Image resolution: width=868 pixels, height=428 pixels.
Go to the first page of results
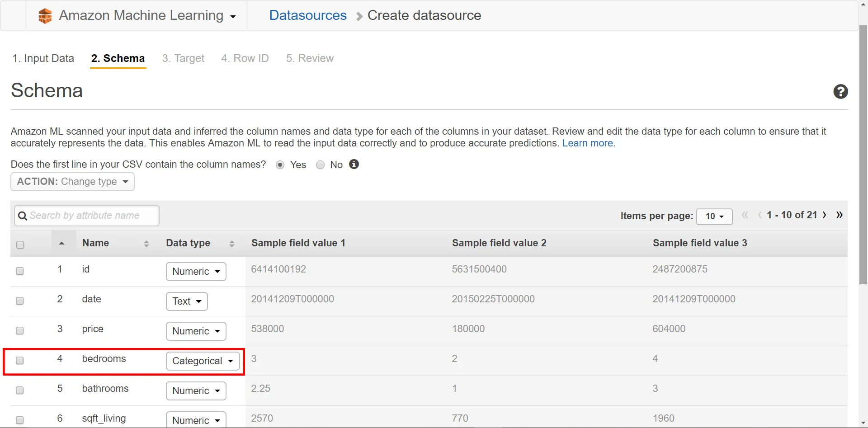745,215
